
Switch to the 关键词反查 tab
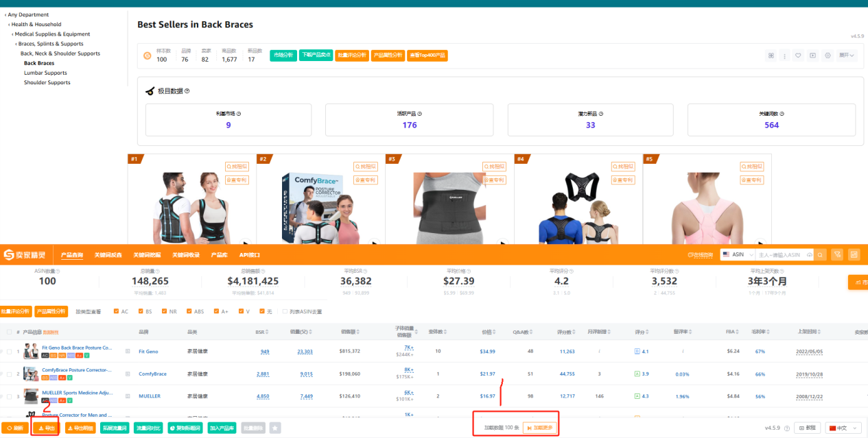[x=108, y=255]
